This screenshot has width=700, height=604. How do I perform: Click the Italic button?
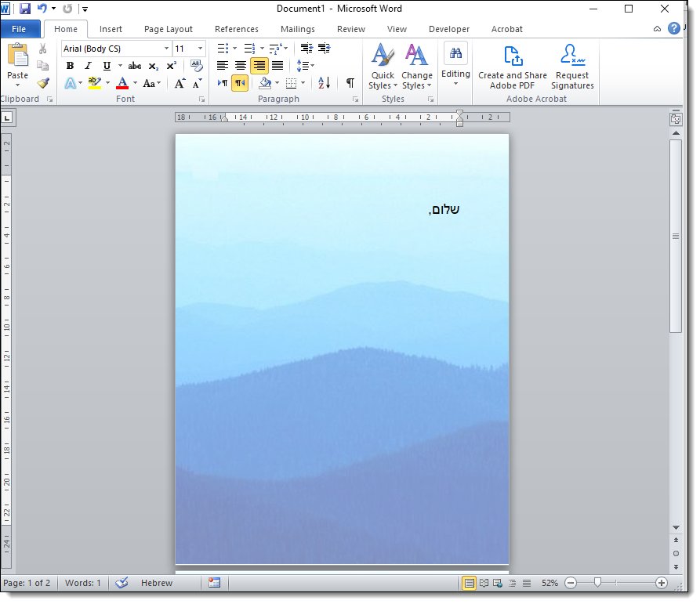point(88,66)
